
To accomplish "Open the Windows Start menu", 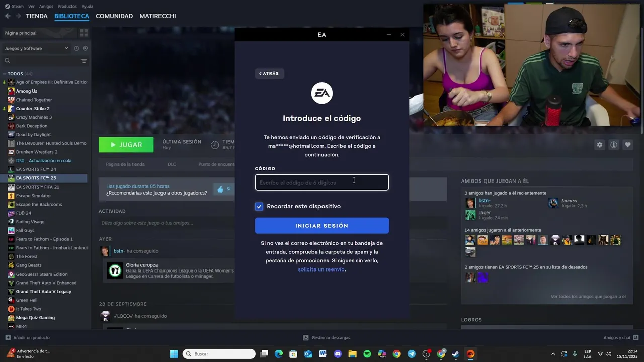I will pyautogui.click(x=174, y=354).
